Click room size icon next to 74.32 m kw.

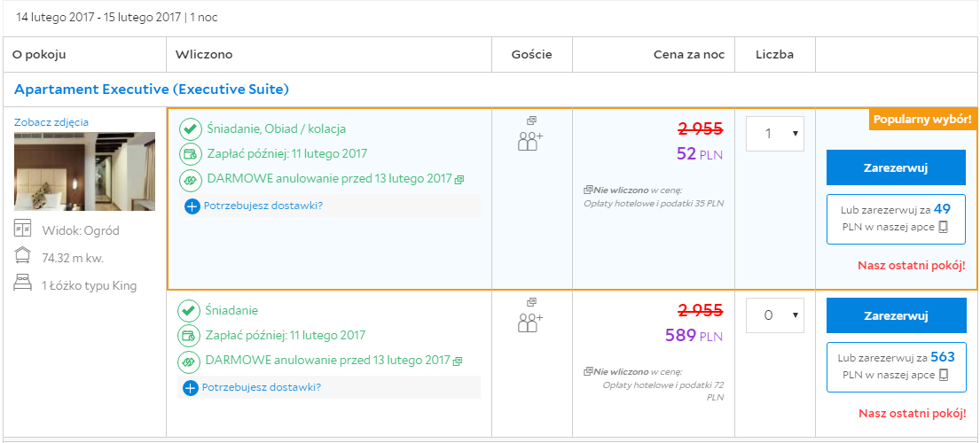[22, 256]
